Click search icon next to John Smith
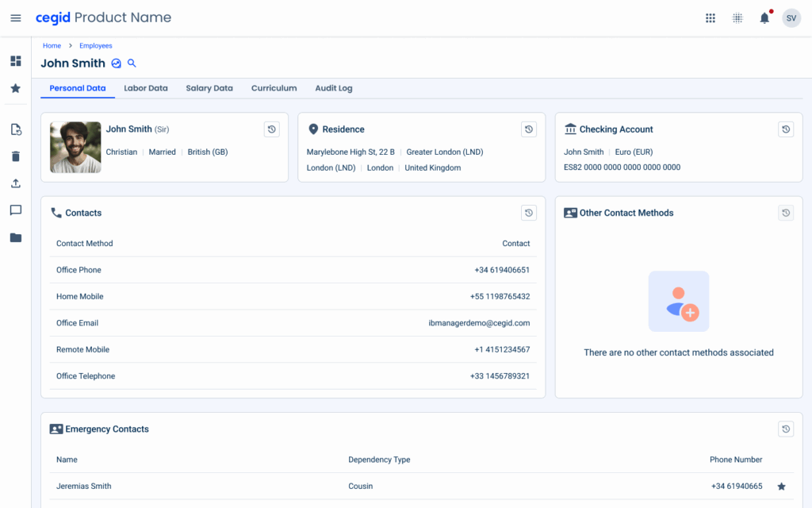This screenshot has width=812, height=508. [132, 63]
